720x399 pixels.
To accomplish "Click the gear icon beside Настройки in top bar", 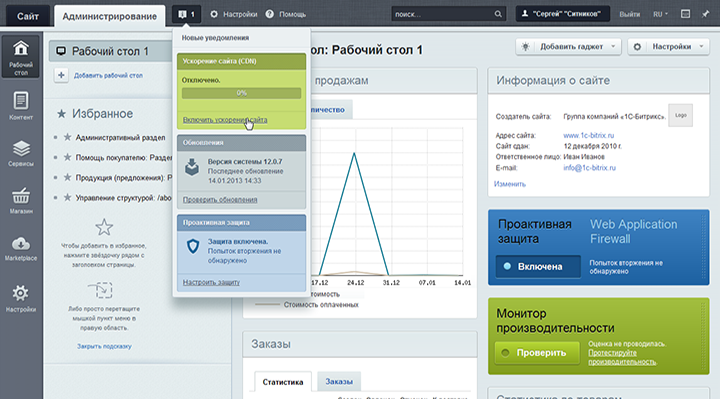I will [x=214, y=14].
